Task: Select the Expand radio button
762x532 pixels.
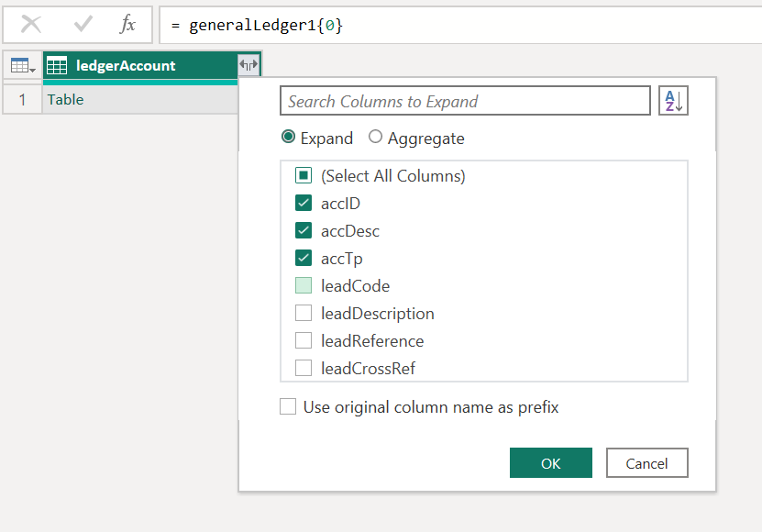Action: tap(289, 138)
